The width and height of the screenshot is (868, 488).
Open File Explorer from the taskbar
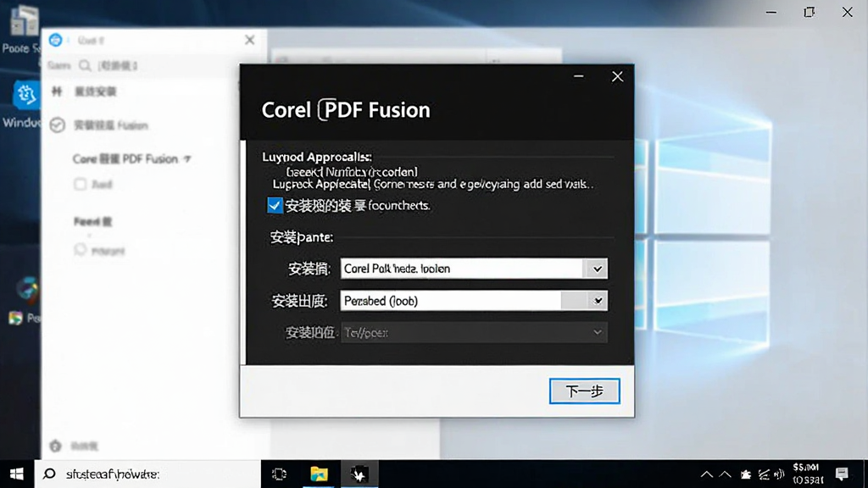pos(319,474)
